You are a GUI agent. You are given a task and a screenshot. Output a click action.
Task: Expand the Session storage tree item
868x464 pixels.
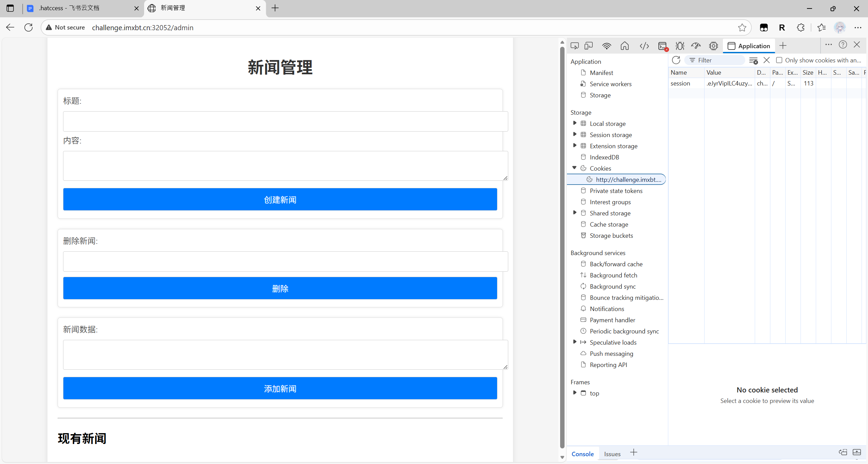[x=574, y=134]
